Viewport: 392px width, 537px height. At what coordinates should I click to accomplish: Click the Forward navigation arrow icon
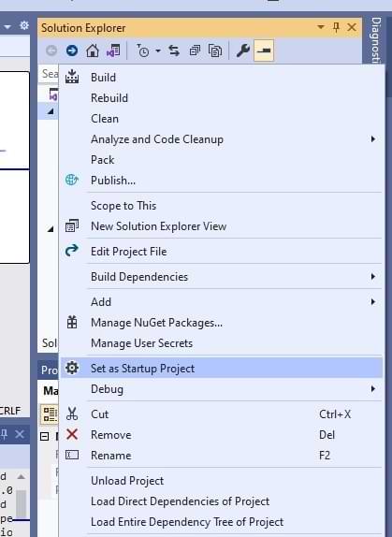[x=71, y=51]
